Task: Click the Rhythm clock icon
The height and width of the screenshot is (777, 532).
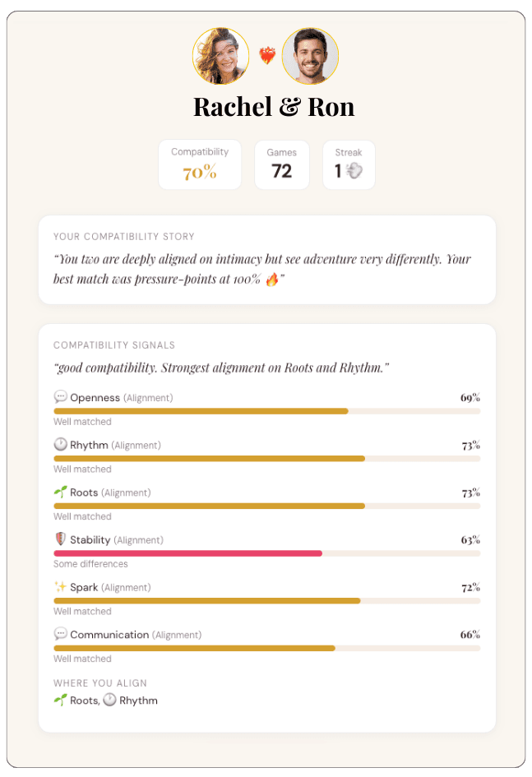Action: [x=59, y=445]
